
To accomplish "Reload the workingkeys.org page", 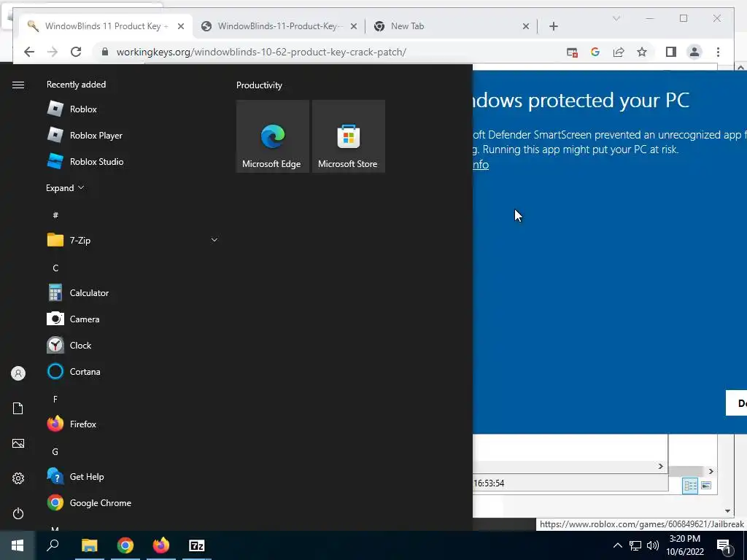I will tap(76, 52).
